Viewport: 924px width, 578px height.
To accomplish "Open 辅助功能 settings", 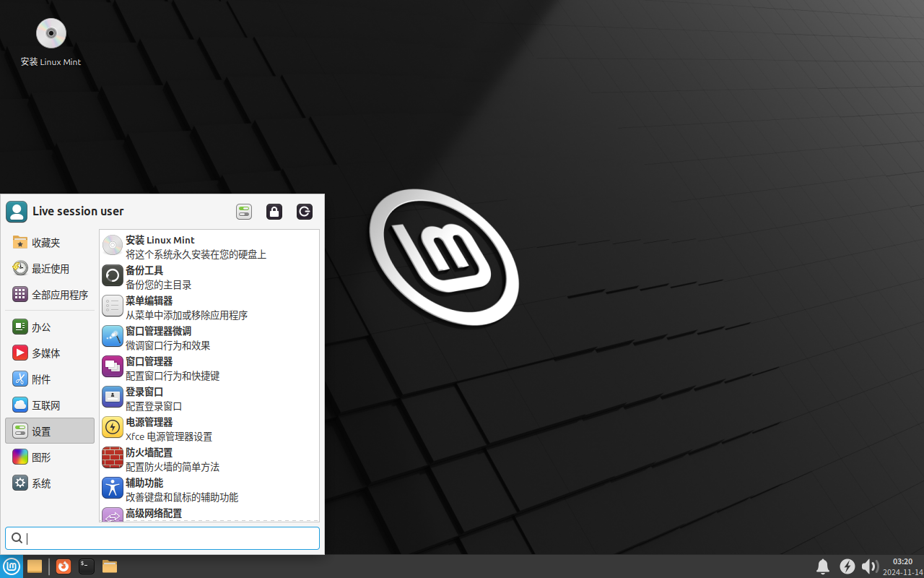I will (x=209, y=490).
